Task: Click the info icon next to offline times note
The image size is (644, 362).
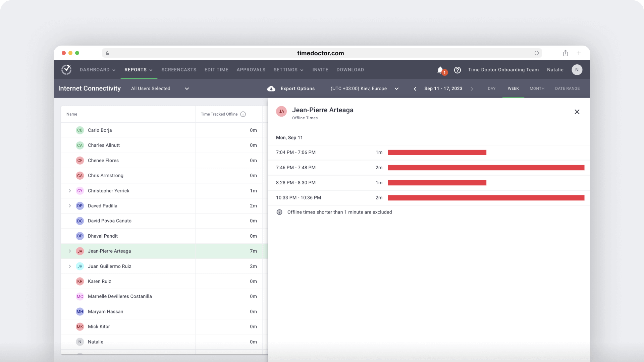Action: click(279, 212)
